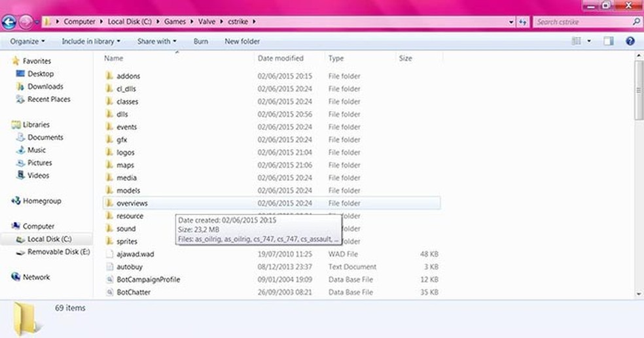This screenshot has width=644, height=338.
Task: Select the autobuy text document icon
Action: tap(109, 267)
